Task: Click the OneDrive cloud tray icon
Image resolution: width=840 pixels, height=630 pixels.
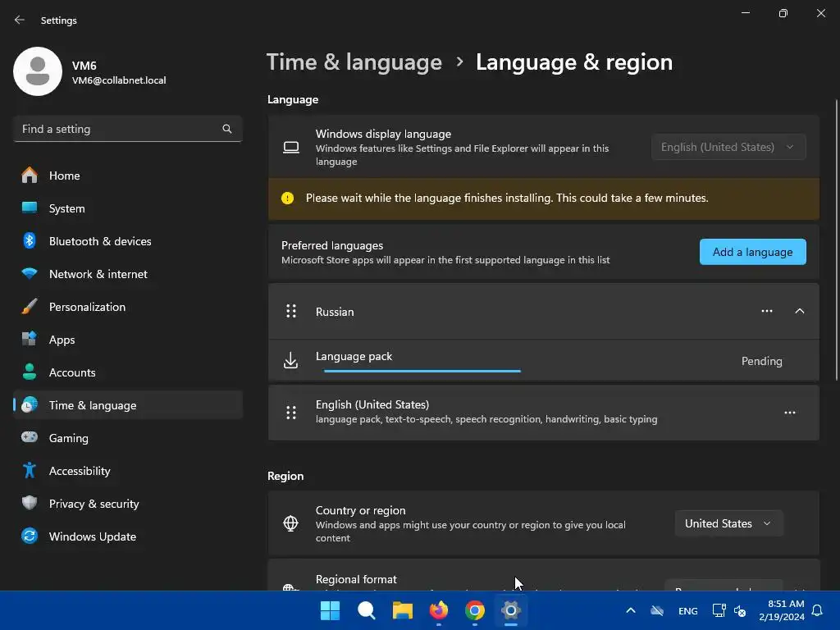Action: pyautogui.click(x=657, y=610)
